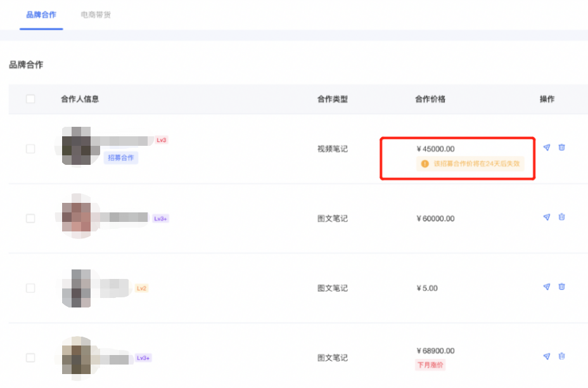Tick the checkbox for the Lv2 collaborator
Image resolution: width=588 pixels, height=388 pixels.
[30, 288]
